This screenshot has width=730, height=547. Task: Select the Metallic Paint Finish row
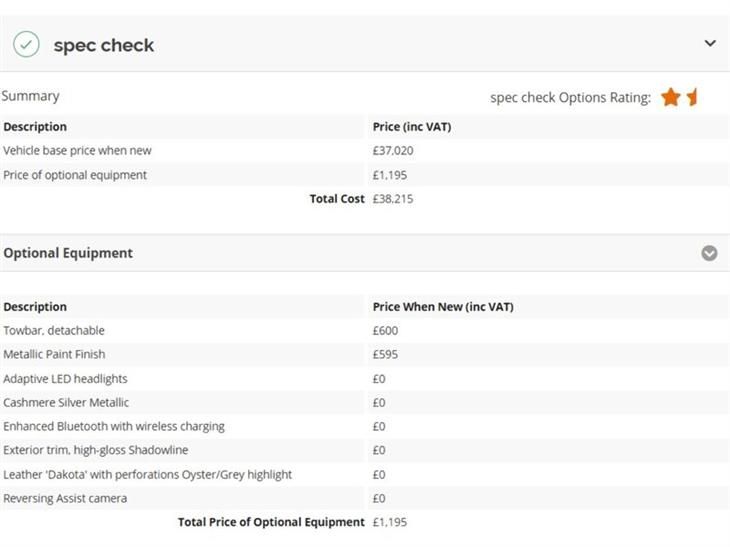pyautogui.click(x=365, y=354)
